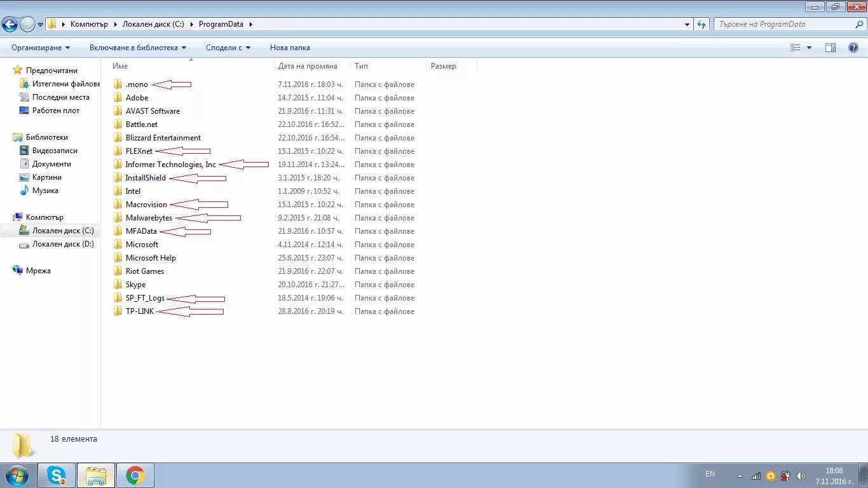Open the address bar history dropdown arrow

688,25
